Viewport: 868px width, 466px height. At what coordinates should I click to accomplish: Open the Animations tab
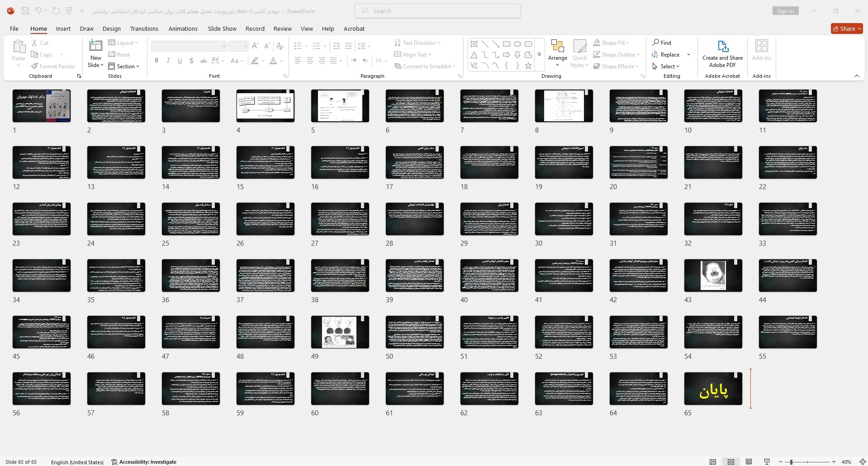(x=183, y=29)
